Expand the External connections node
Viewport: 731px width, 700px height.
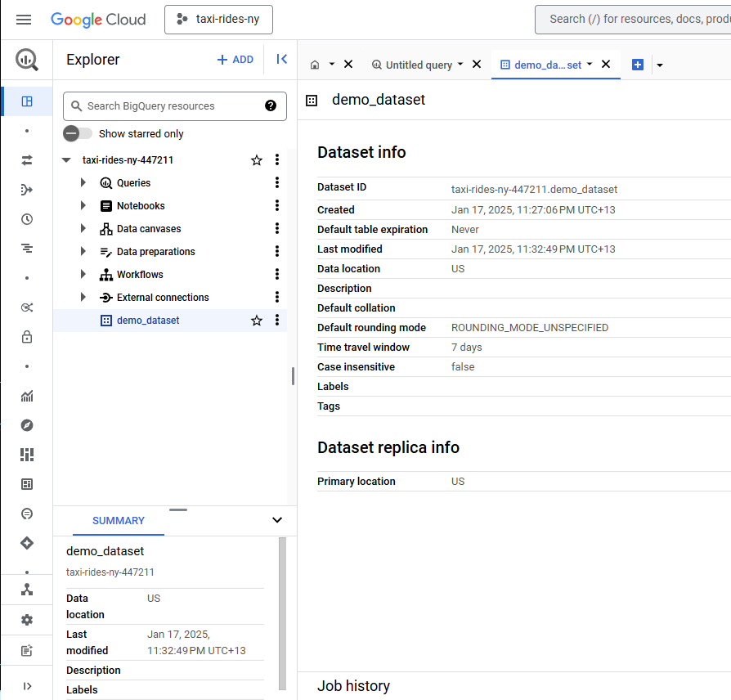click(83, 297)
